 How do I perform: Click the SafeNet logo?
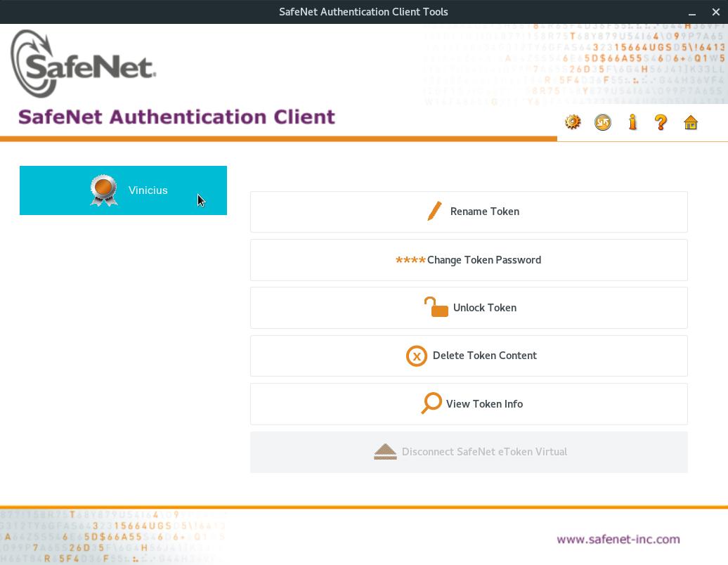83,64
